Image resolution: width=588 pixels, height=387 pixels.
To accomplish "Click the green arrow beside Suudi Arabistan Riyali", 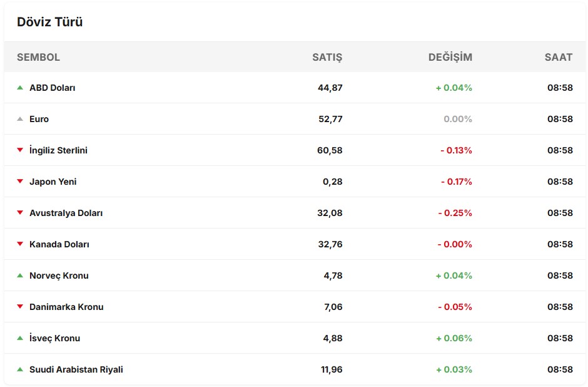I will [x=20, y=369].
